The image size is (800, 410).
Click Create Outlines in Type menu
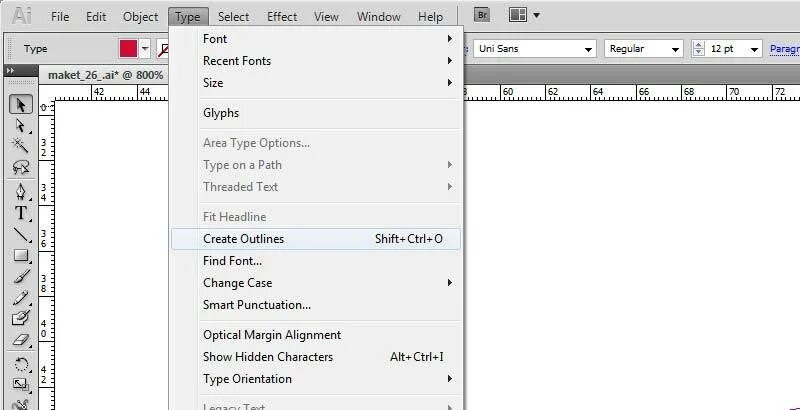pyautogui.click(x=244, y=239)
